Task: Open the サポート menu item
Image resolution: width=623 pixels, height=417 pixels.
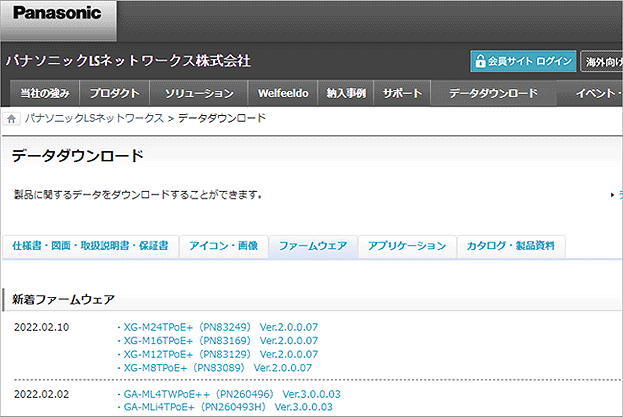Action: click(x=402, y=93)
